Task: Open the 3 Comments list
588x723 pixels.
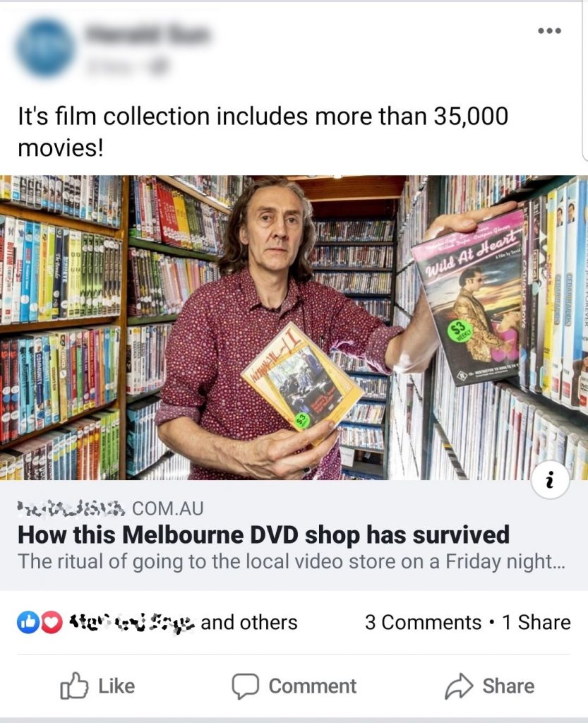Action: click(423, 623)
